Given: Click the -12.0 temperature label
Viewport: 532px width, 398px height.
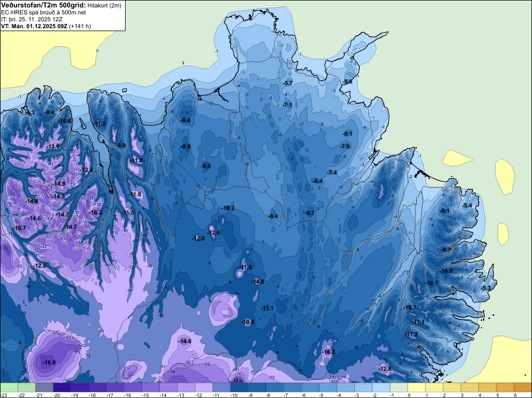Looking at the screenshot, I should pyautogui.click(x=198, y=238).
